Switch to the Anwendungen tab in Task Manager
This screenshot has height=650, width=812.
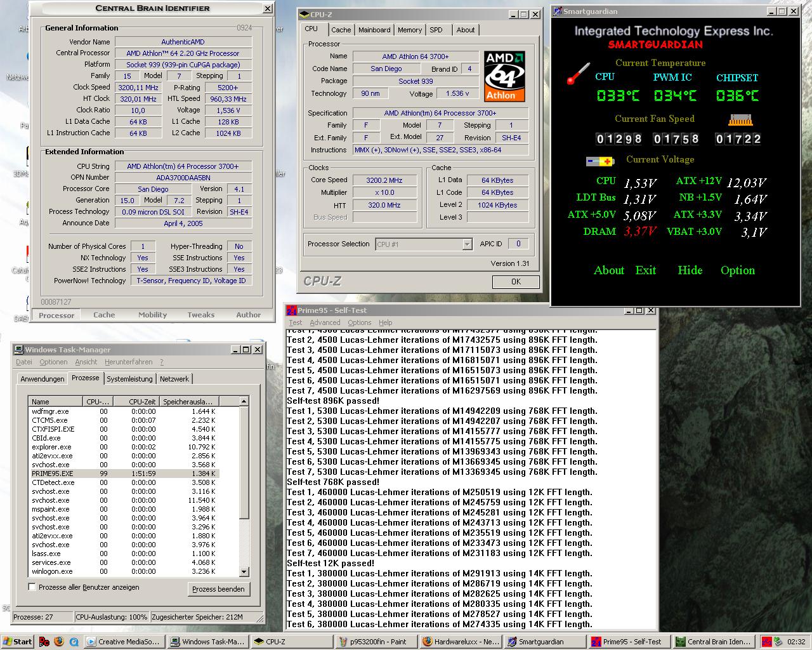point(43,379)
